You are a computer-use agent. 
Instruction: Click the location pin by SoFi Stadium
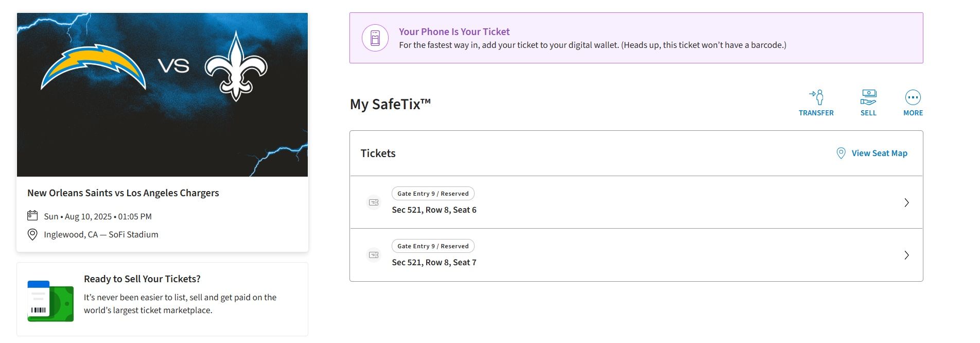click(32, 234)
